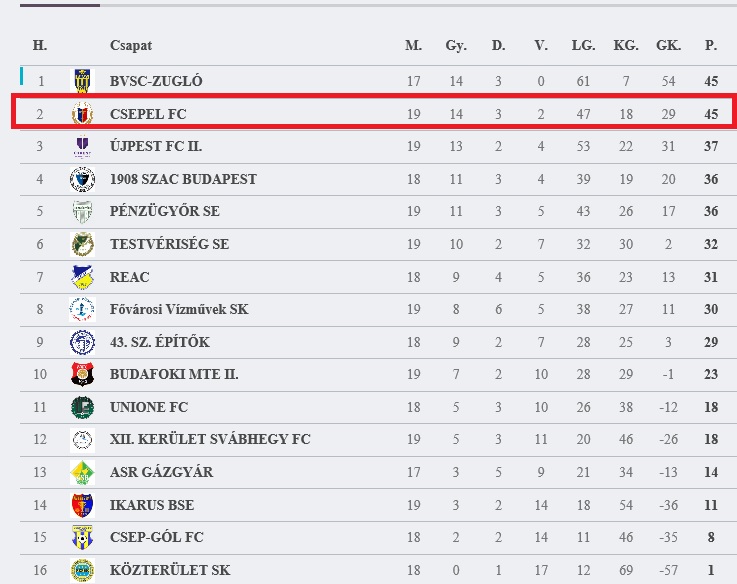Open the Fővárosi Vízművek SK team link
737x584 pixels.
coord(179,309)
